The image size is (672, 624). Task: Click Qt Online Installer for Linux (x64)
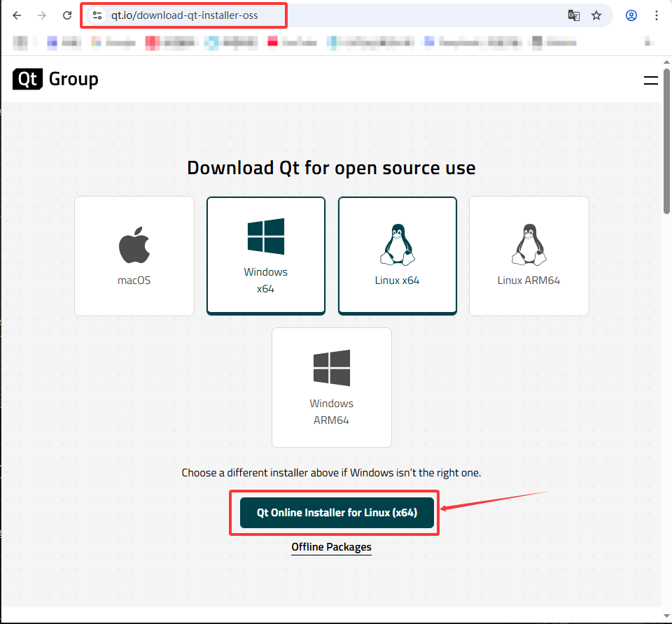[335, 512]
